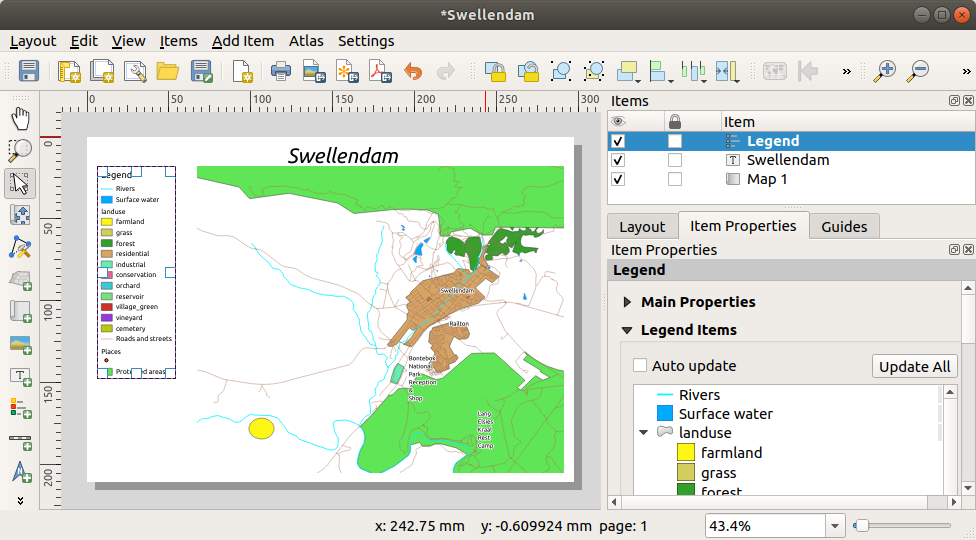976x540 pixels.
Task: Click the farmland yellow swatch in legend tree
Action: (686, 453)
